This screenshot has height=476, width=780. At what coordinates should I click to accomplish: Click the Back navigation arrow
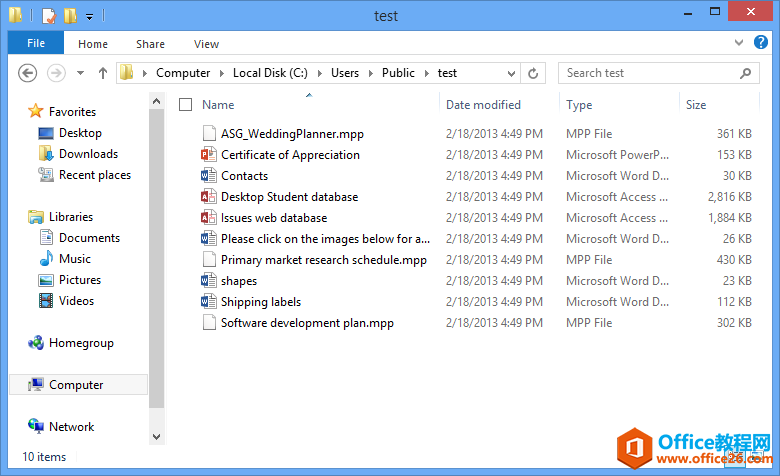[28, 73]
